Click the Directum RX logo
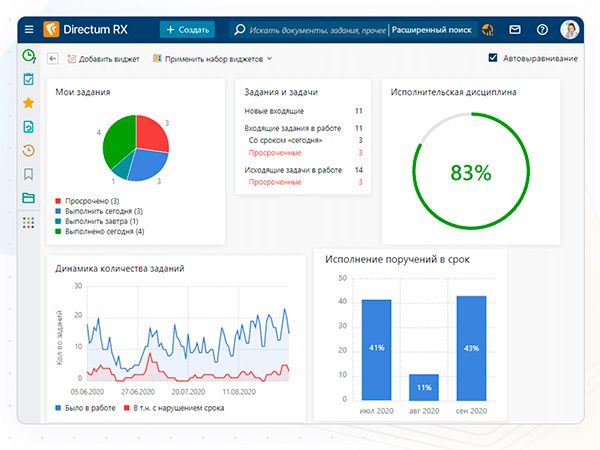Image resolution: width=600 pixels, height=450 pixels. point(85,29)
